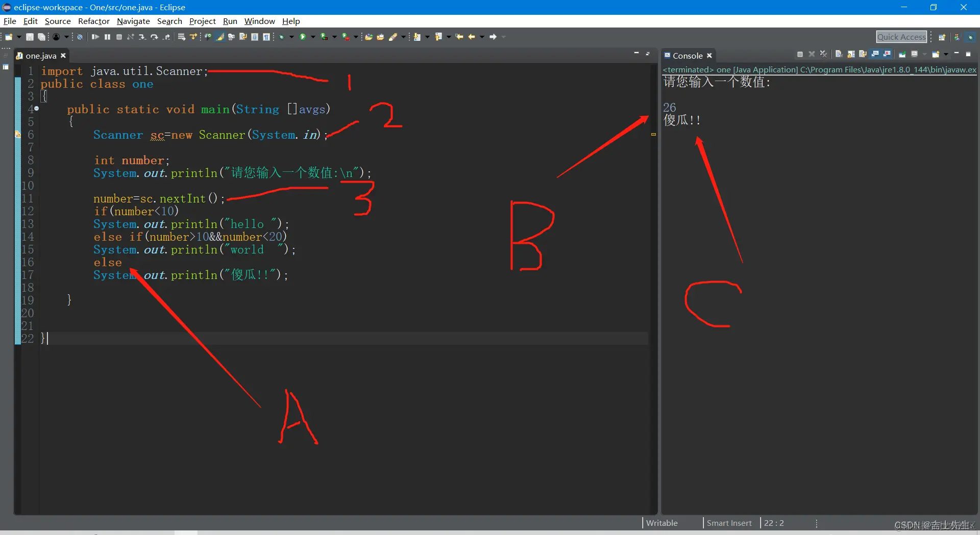980x535 pixels.
Task: Click the main toolbar Terminate icon
Action: point(119,37)
